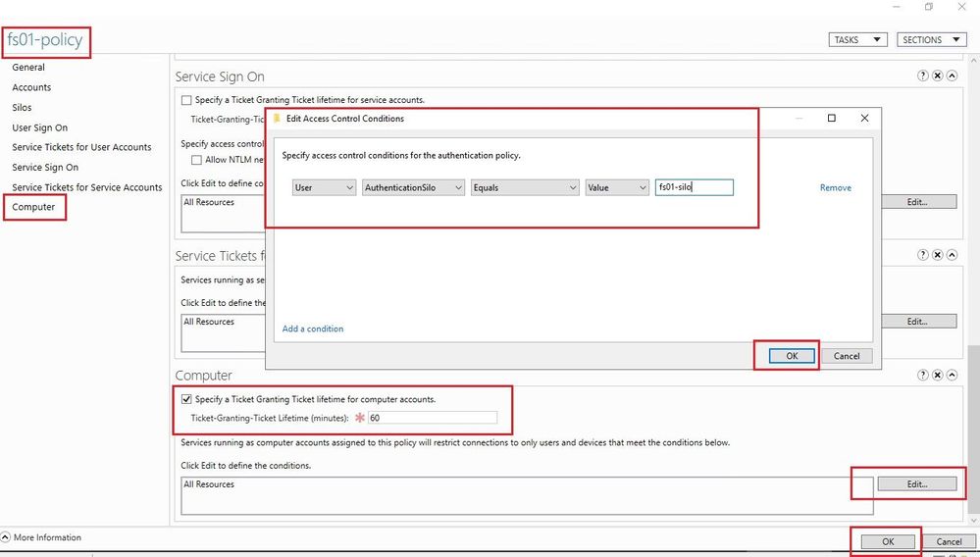Open the Value type dropdown
The image size is (980, 557).
pos(617,187)
